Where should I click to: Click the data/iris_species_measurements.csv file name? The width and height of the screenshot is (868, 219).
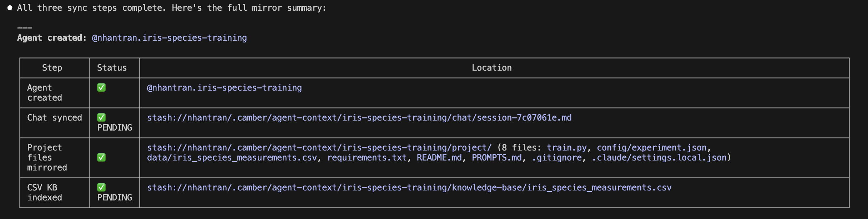[x=232, y=158]
